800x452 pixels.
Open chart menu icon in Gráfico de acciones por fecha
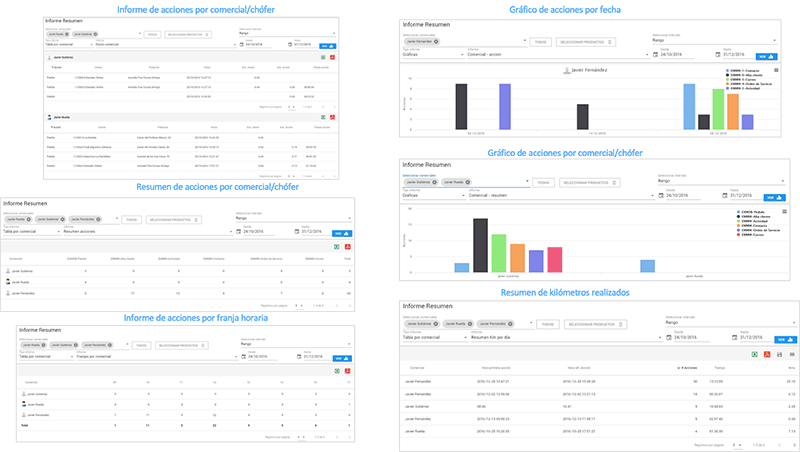tap(777, 70)
